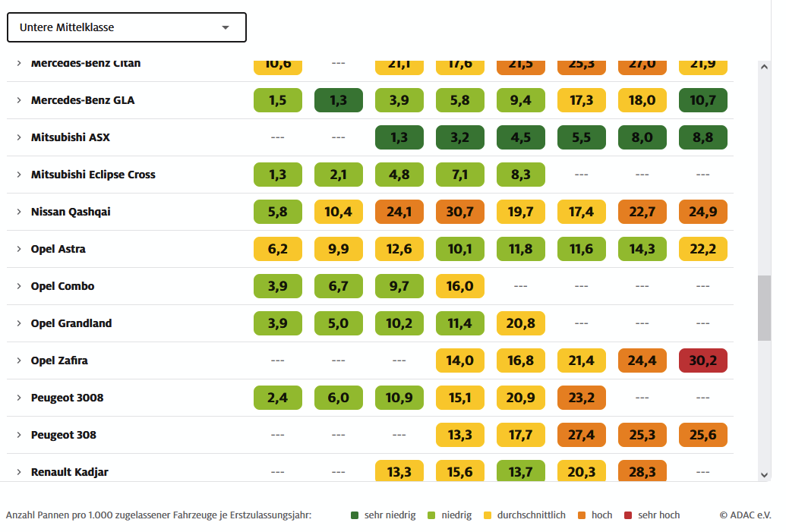Viewport: 786px width, 532px height.
Task: Click the 8,3 cell for Eclipse Cross
Action: point(520,175)
